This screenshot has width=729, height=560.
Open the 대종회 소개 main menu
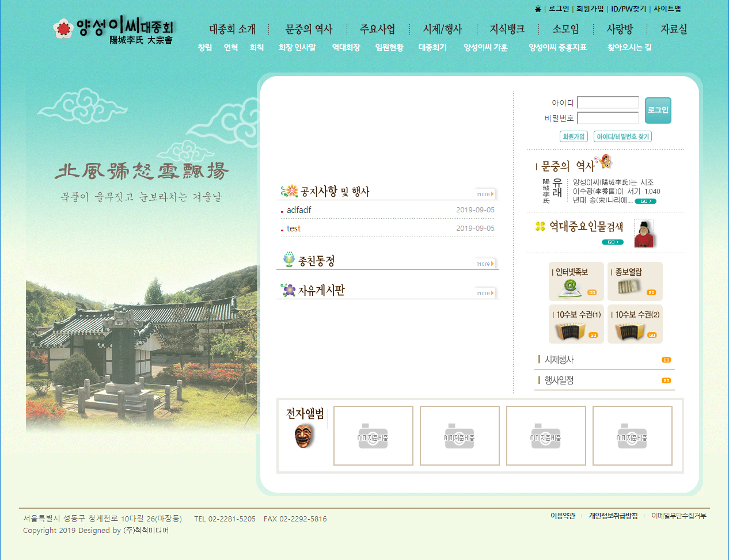click(x=232, y=29)
